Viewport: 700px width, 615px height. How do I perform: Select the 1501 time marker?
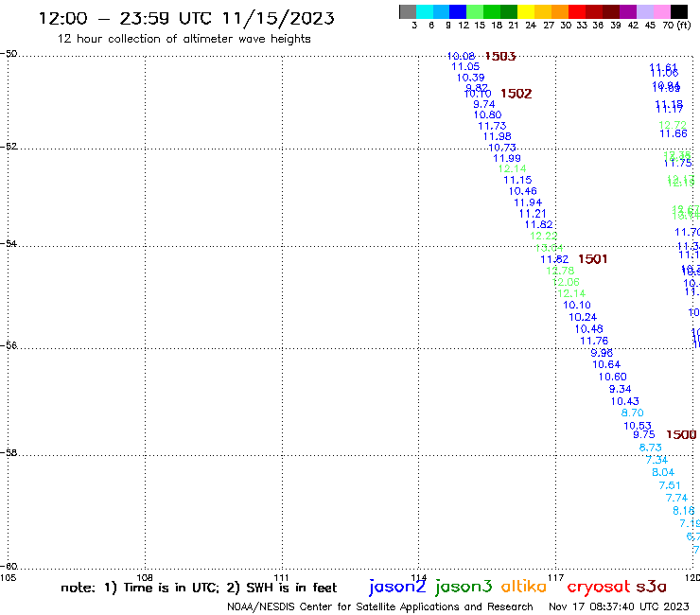click(x=592, y=259)
